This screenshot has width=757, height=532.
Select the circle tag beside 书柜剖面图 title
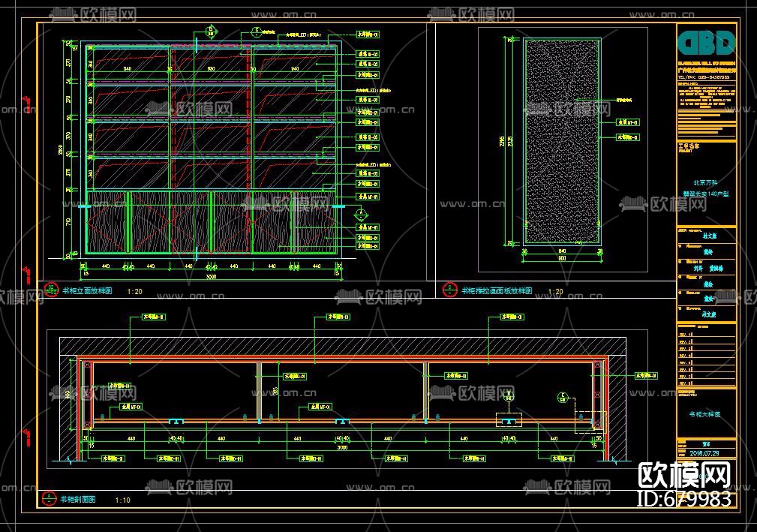pos(50,499)
